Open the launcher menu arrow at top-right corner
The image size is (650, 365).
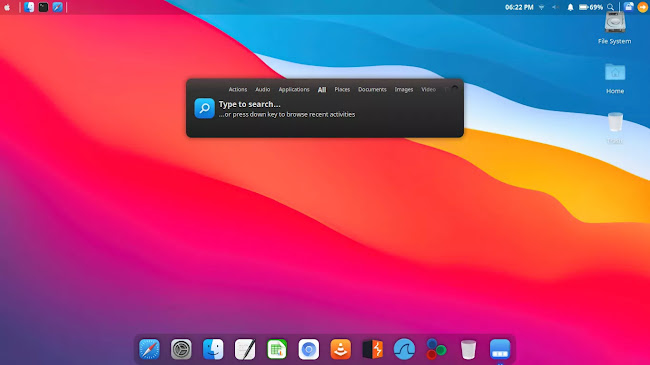pos(455,88)
